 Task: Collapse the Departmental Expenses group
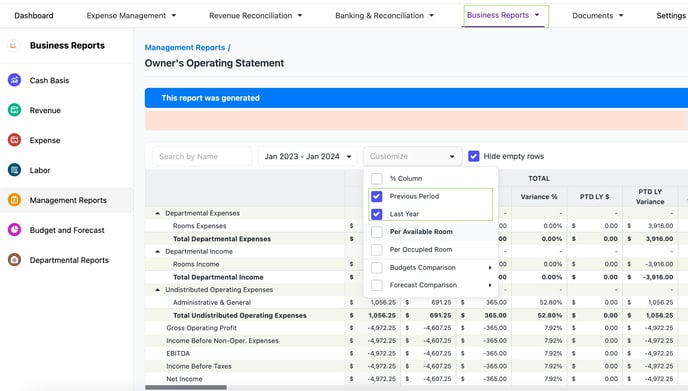point(158,213)
